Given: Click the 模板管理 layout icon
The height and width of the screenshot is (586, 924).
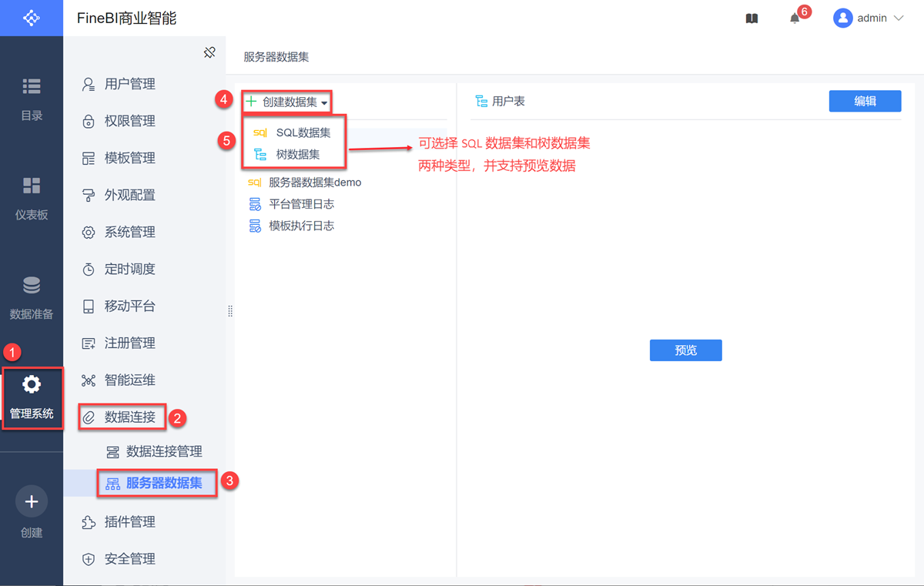Looking at the screenshot, I should point(89,158).
